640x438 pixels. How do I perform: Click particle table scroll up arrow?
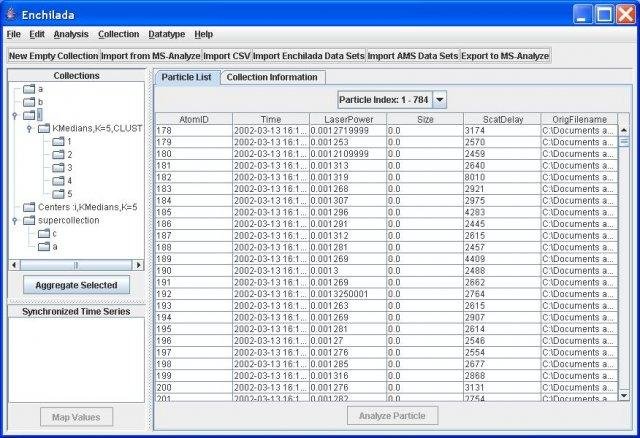(624, 130)
